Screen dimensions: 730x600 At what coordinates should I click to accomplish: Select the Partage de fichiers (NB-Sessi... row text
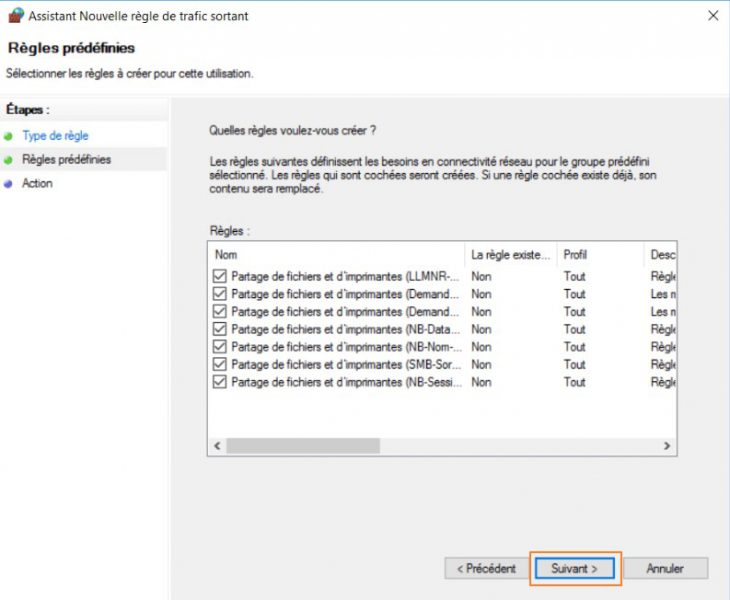345,382
